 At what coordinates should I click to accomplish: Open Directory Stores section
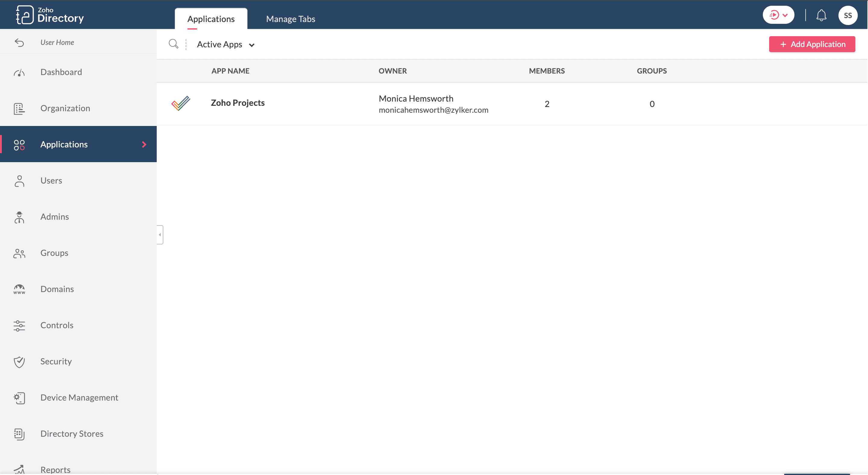coord(72,434)
